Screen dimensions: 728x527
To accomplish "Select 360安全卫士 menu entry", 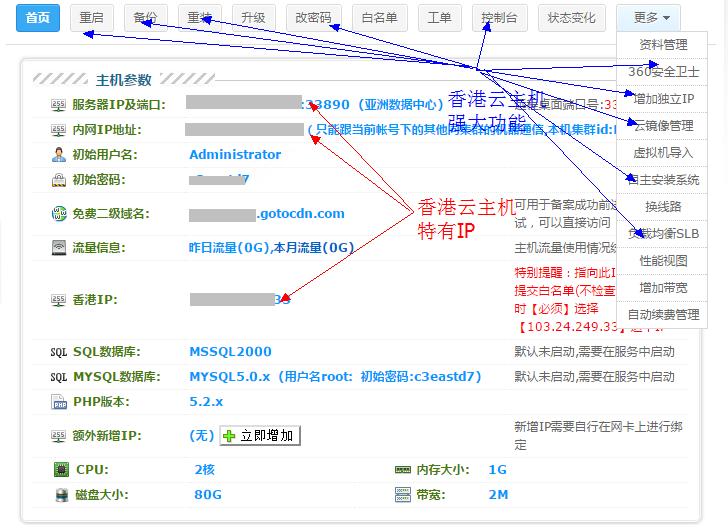I will (x=663, y=72).
